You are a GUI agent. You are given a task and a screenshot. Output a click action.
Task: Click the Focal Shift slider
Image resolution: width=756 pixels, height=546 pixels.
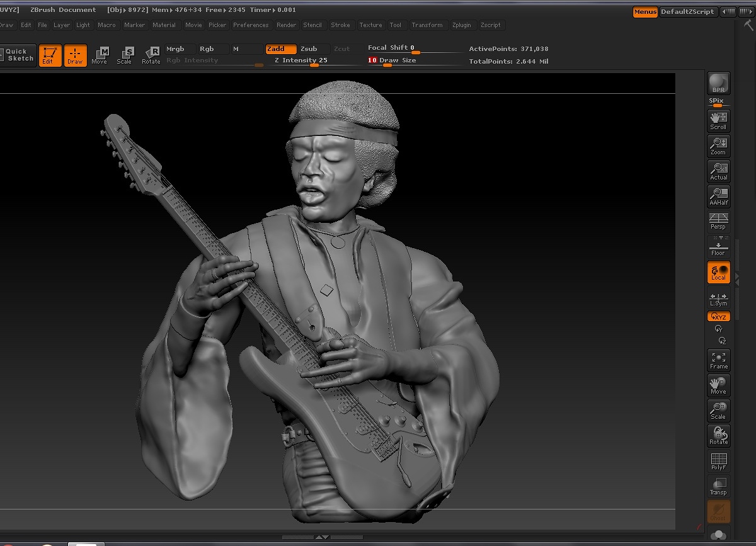tap(414, 48)
